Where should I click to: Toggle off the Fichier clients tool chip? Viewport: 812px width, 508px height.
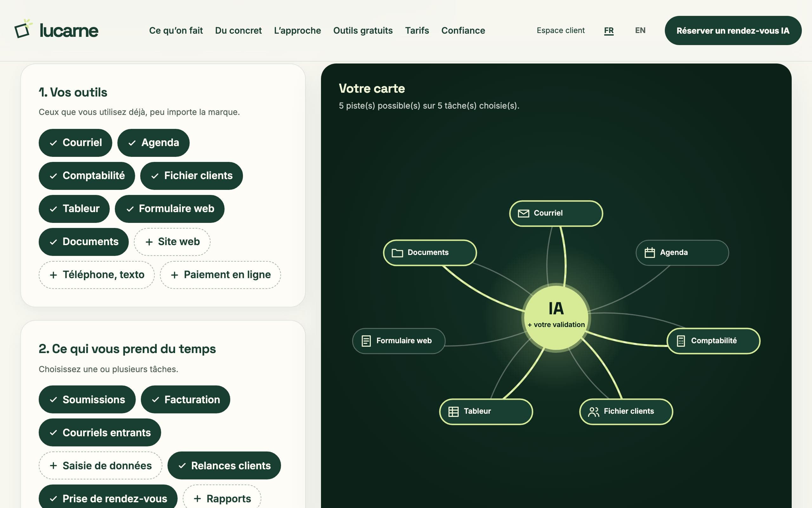click(x=191, y=176)
